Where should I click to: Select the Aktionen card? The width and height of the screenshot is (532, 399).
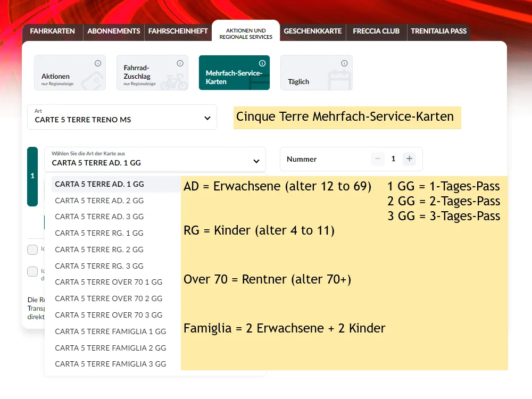(70, 72)
